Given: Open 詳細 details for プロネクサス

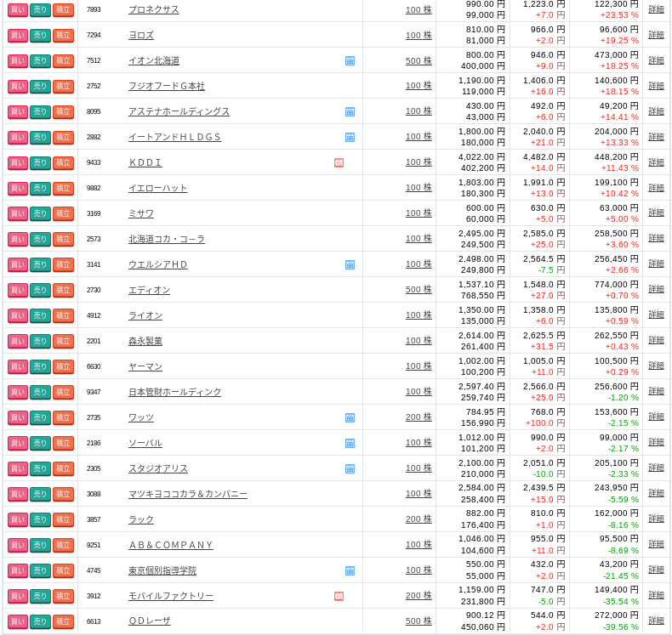Looking at the screenshot, I should (656, 9).
